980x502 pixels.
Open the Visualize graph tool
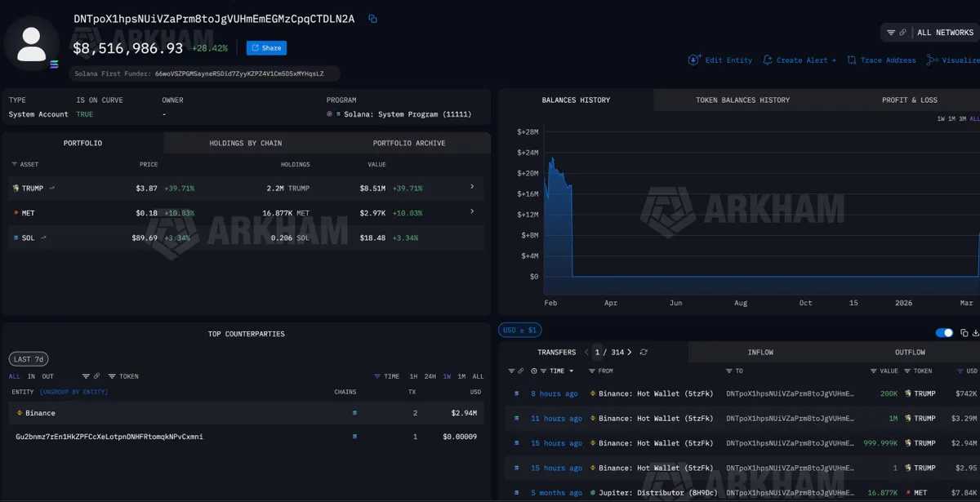953,60
